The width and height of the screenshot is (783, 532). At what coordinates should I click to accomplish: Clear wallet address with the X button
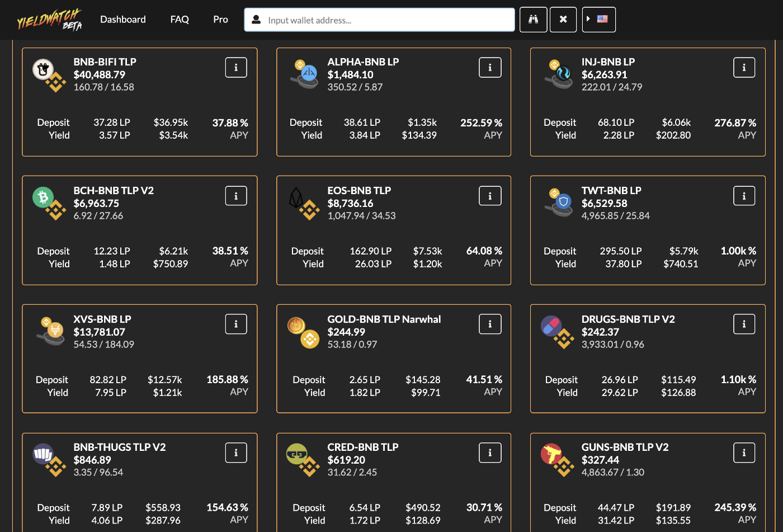pos(563,20)
